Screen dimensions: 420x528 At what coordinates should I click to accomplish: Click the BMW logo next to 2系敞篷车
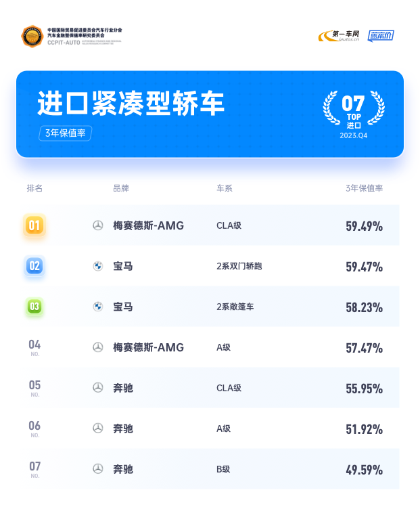pos(98,307)
